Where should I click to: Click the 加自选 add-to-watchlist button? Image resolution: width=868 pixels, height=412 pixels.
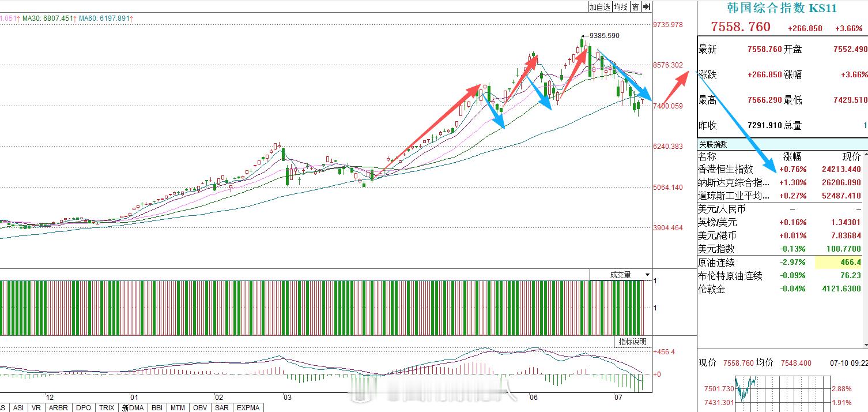click(599, 7)
